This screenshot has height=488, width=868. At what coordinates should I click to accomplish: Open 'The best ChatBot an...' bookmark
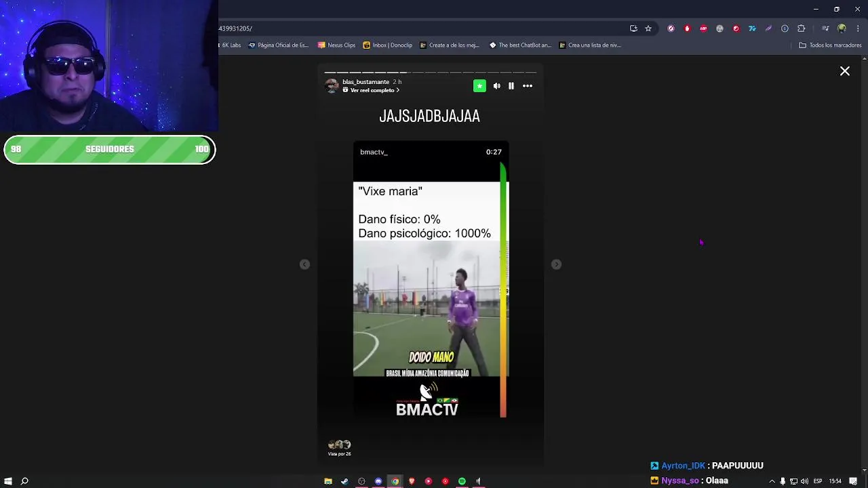click(520, 45)
